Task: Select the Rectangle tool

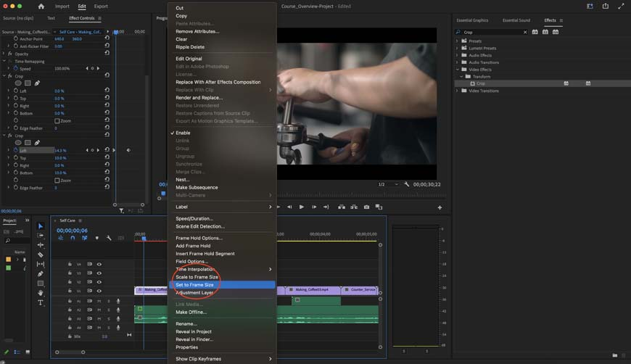Action: point(40,284)
